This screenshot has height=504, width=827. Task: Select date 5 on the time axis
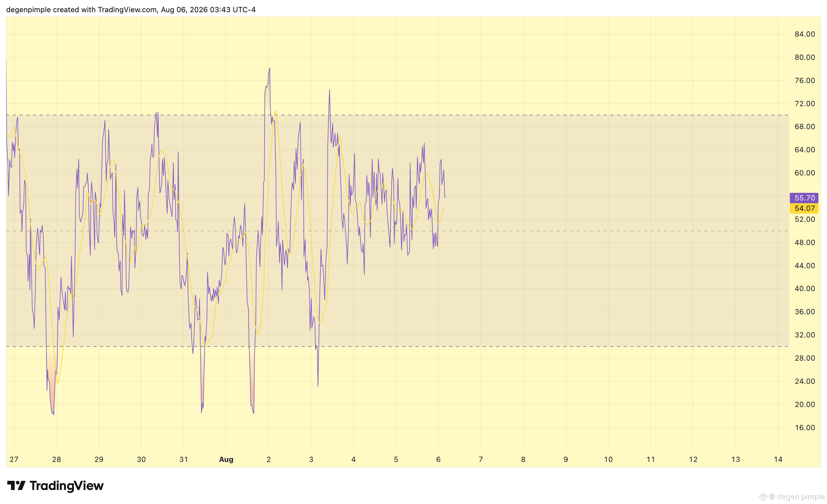coord(396,459)
